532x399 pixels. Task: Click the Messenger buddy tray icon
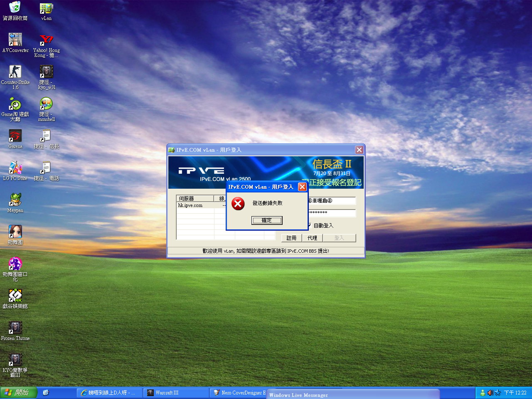[483, 393]
